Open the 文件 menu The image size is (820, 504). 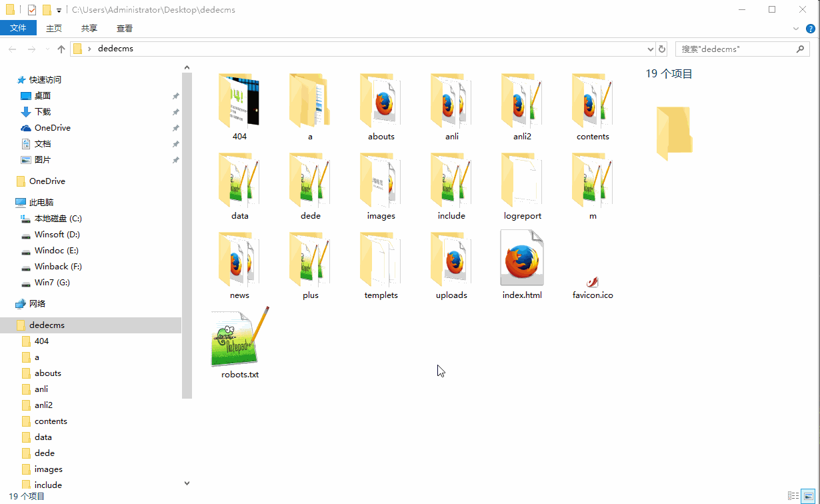[x=18, y=28]
